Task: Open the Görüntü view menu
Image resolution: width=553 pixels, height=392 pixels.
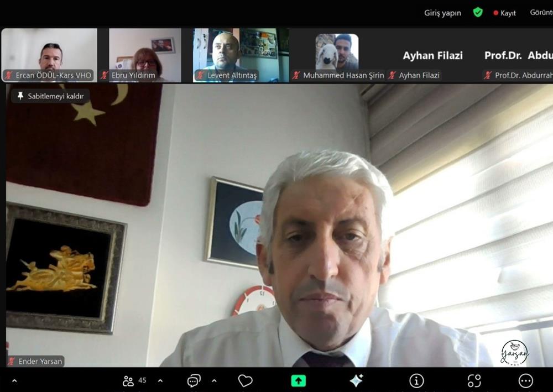Action: [541, 13]
